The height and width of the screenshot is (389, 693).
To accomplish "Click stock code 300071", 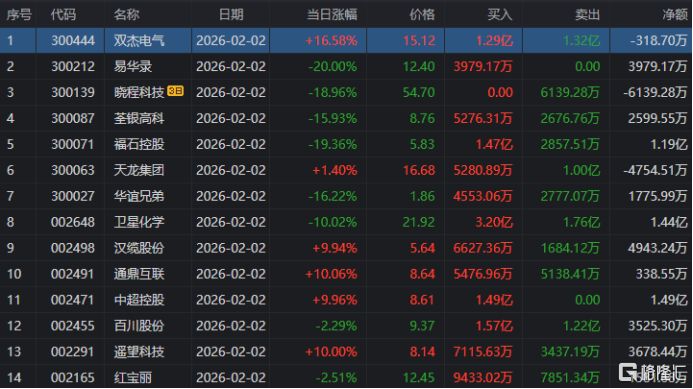I will (72, 144).
